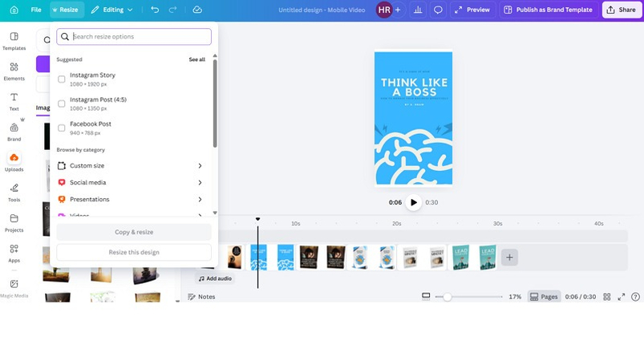The image size is (644, 361).
Task: Open the HR profile avatar
Action: click(x=384, y=10)
